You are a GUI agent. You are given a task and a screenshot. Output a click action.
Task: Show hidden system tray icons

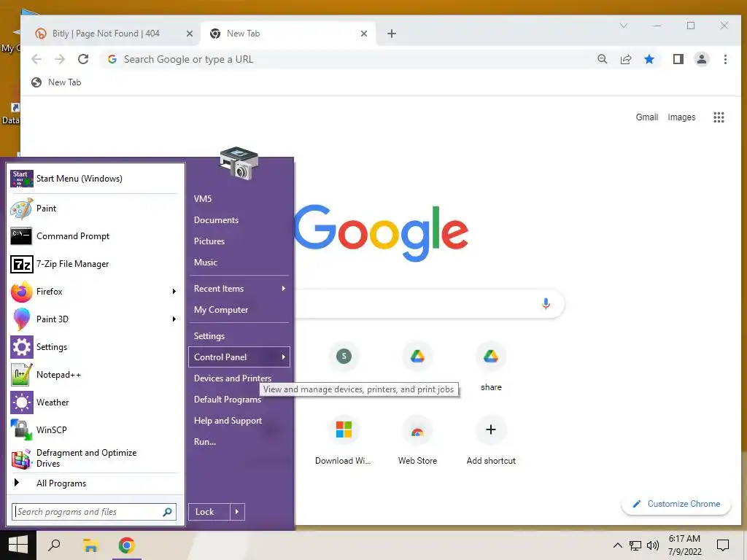click(x=617, y=545)
